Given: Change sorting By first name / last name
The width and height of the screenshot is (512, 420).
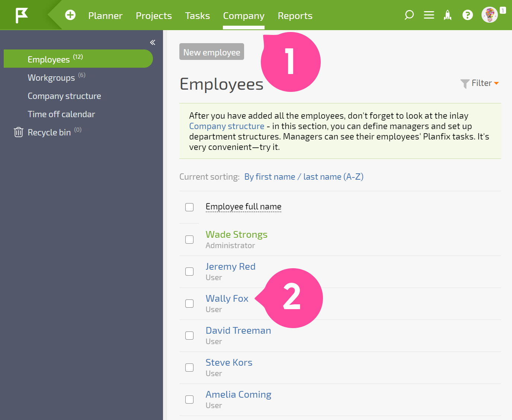Looking at the screenshot, I should point(304,177).
